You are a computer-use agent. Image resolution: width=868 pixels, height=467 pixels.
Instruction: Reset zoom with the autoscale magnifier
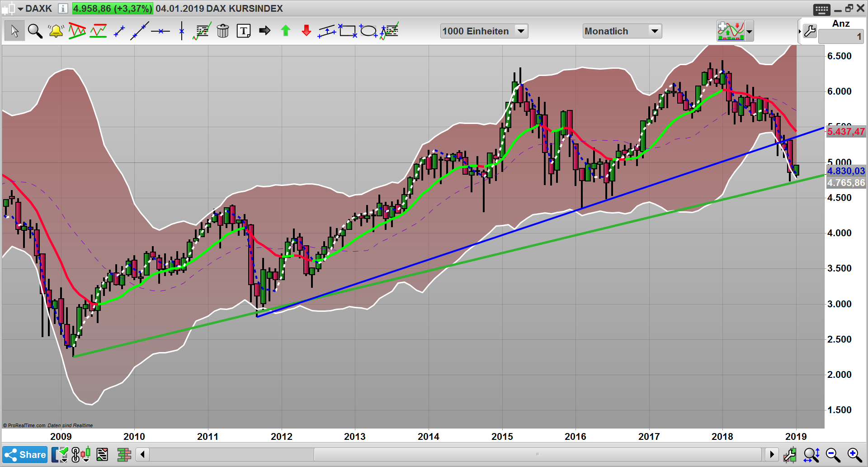(812, 454)
